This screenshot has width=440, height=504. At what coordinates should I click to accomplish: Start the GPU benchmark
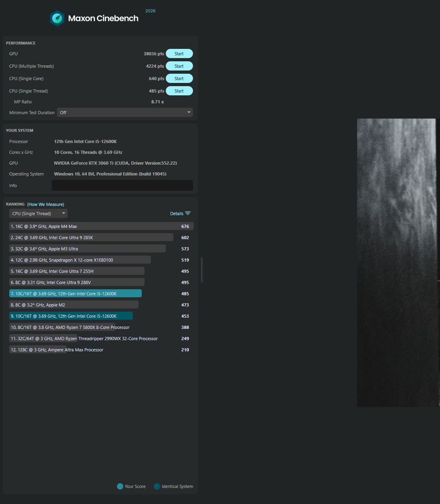pos(179,54)
